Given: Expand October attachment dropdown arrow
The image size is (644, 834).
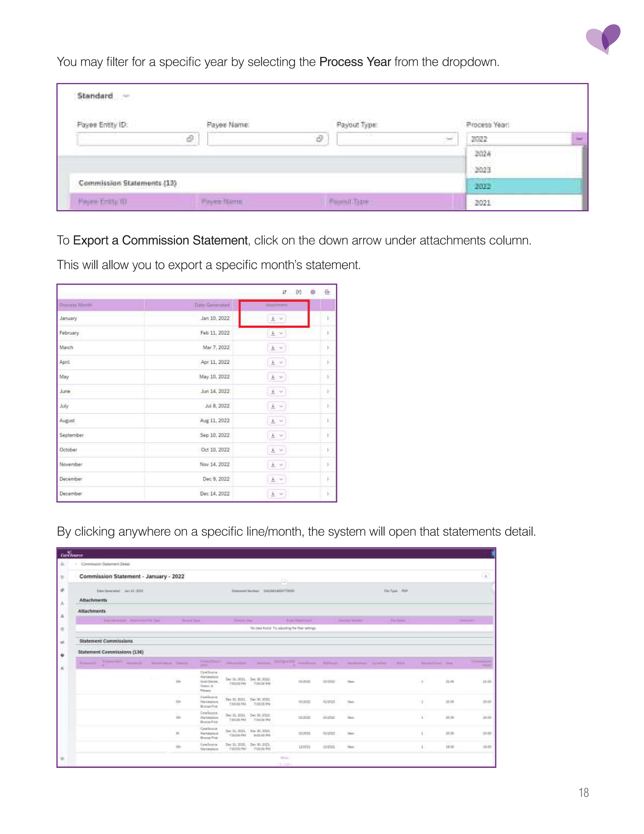Looking at the screenshot, I should tap(281, 450).
